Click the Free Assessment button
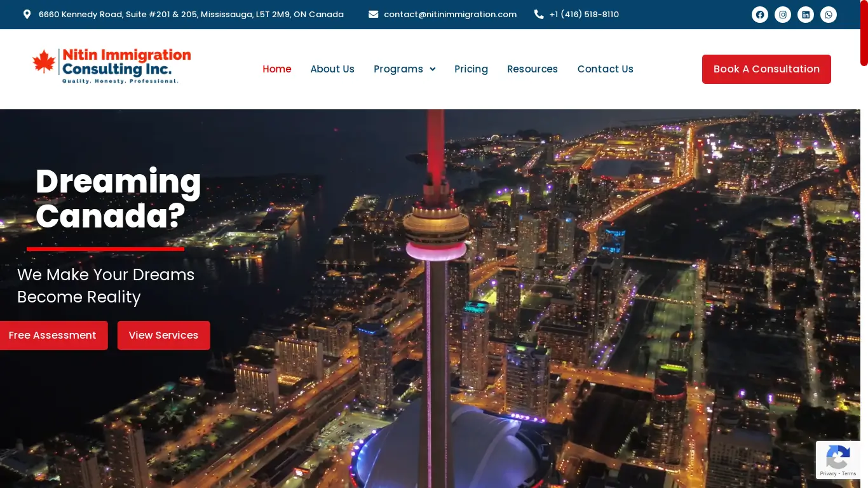 pyautogui.click(x=53, y=335)
